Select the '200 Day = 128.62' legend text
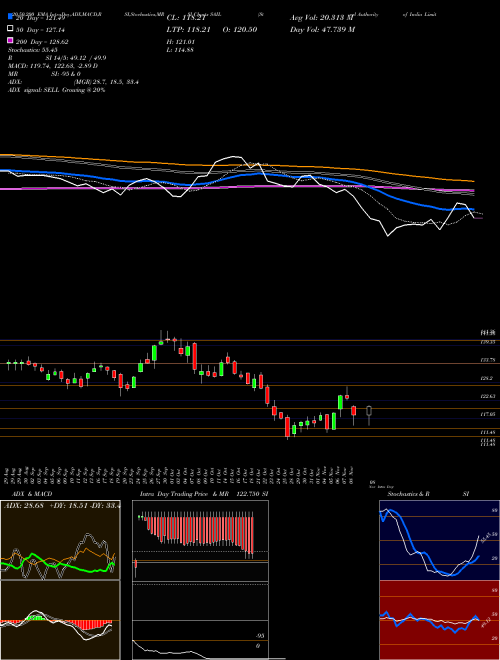 pos(42,42)
